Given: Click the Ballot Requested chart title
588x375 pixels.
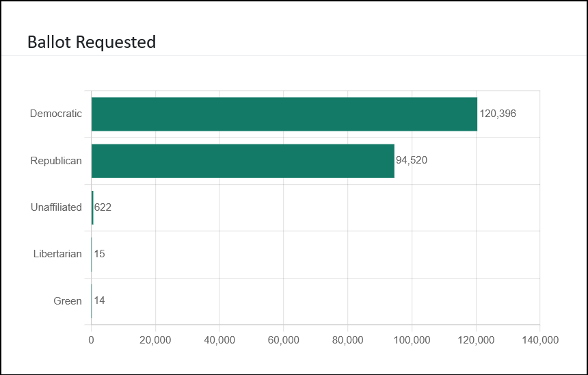Looking at the screenshot, I should click(x=92, y=42).
